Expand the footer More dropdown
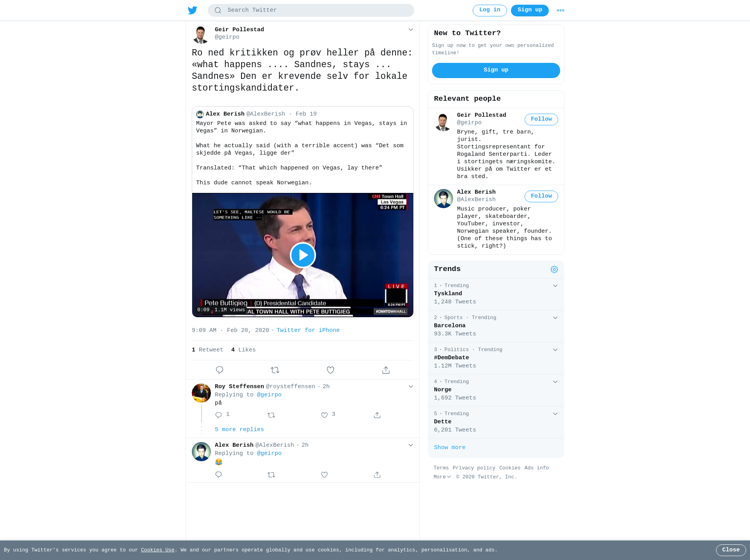Viewport: 750px width, 560px height. (x=442, y=477)
